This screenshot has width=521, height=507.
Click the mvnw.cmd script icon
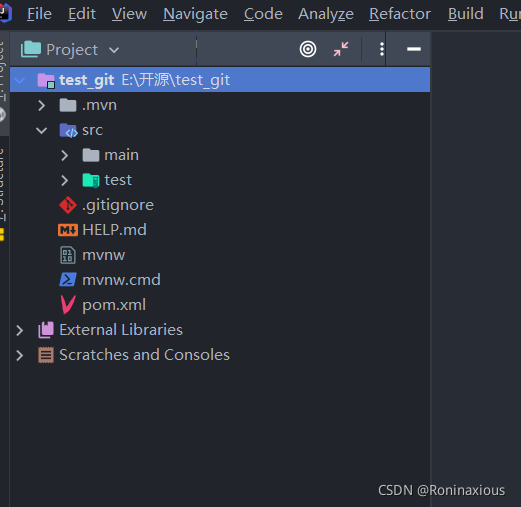[68, 280]
